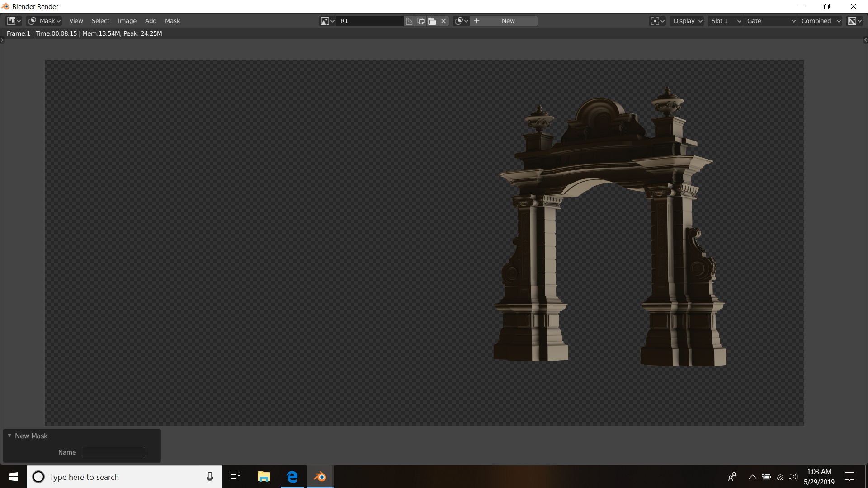Screen dimensions: 868x488
Task: Minimize the Blender Render window
Action: click(x=801, y=6)
